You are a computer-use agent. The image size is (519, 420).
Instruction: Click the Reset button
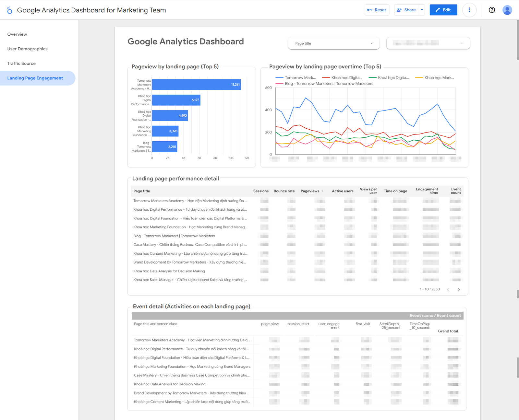tap(377, 10)
